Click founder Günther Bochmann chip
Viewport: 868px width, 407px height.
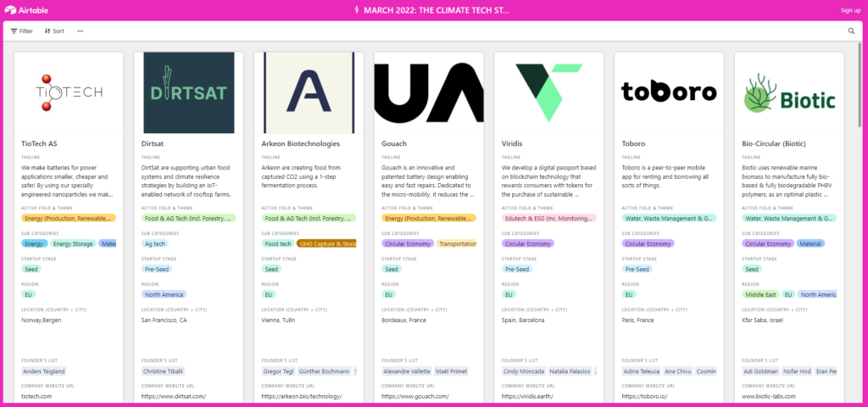(324, 371)
